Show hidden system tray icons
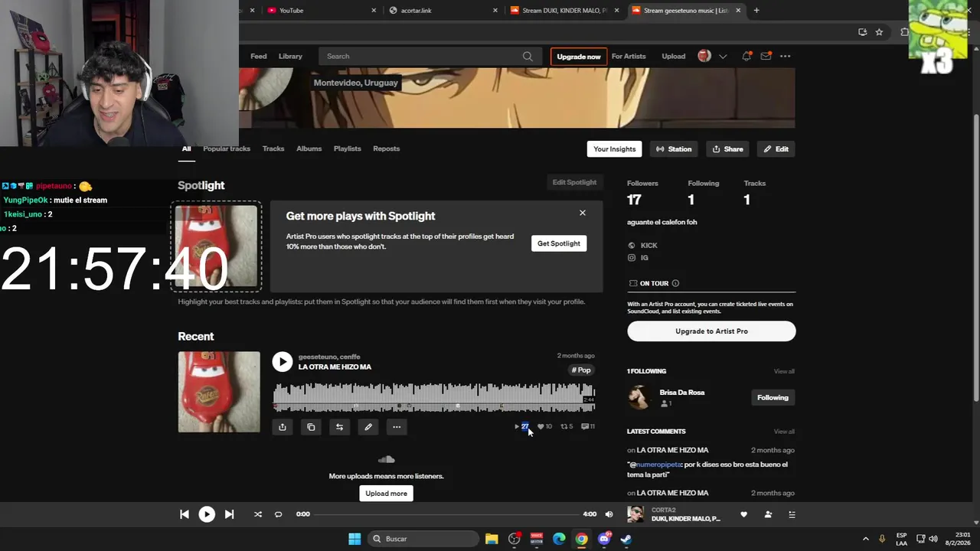 [866, 539]
